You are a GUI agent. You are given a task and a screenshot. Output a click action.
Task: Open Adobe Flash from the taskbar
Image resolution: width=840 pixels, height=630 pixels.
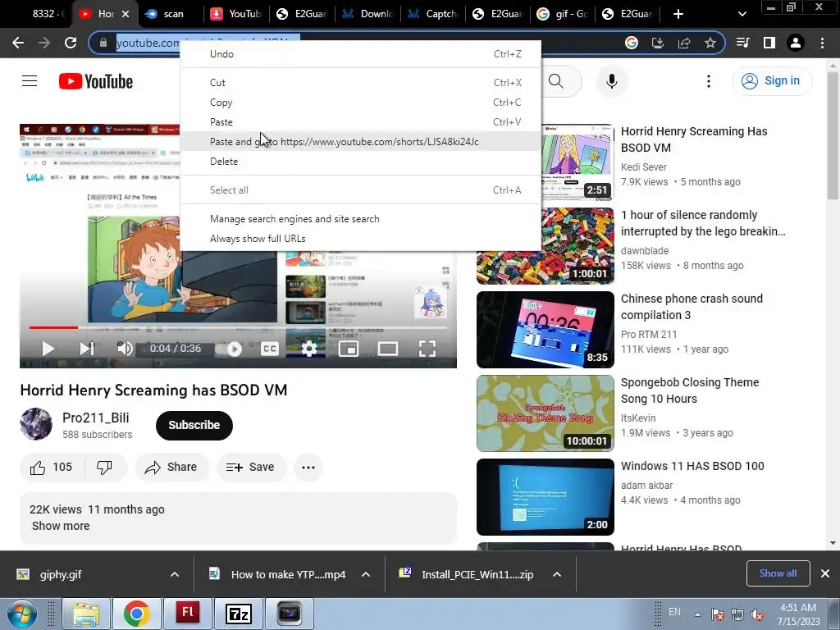[188, 614]
